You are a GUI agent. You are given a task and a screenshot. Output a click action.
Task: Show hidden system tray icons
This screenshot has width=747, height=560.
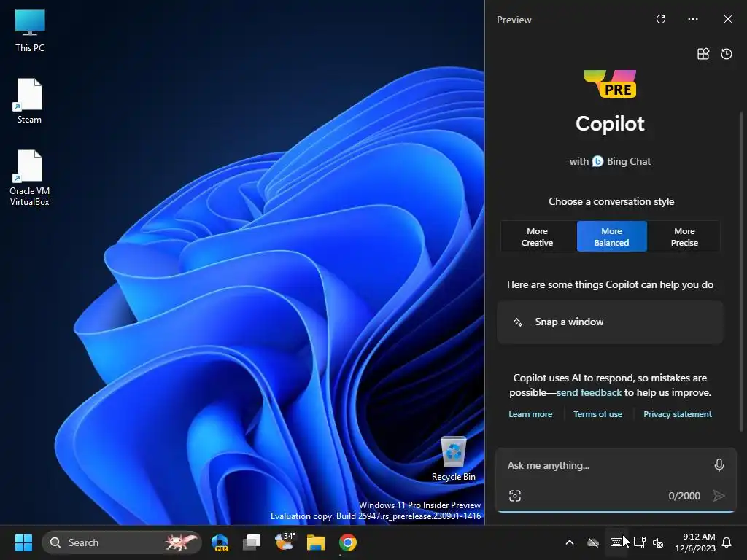(569, 542)
